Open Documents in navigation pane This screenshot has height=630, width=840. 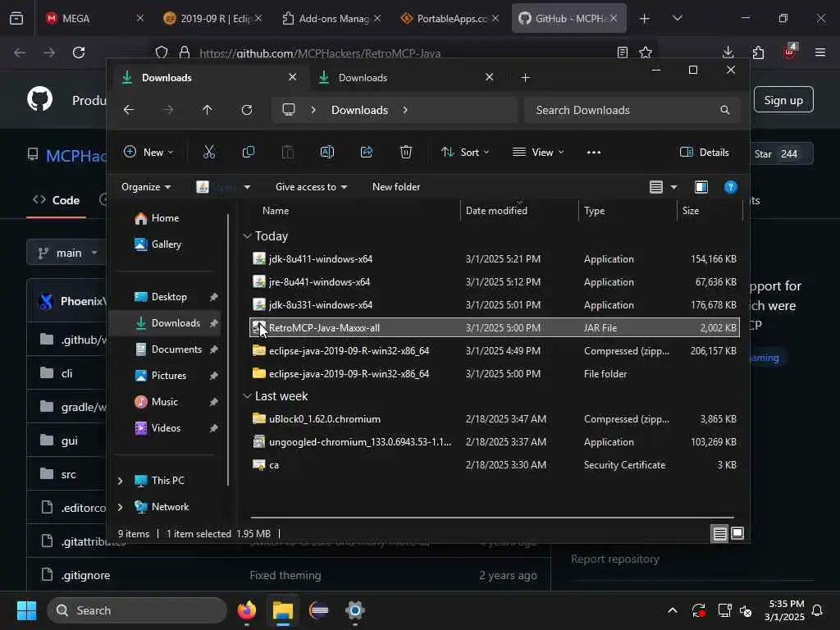pos(176,349)
